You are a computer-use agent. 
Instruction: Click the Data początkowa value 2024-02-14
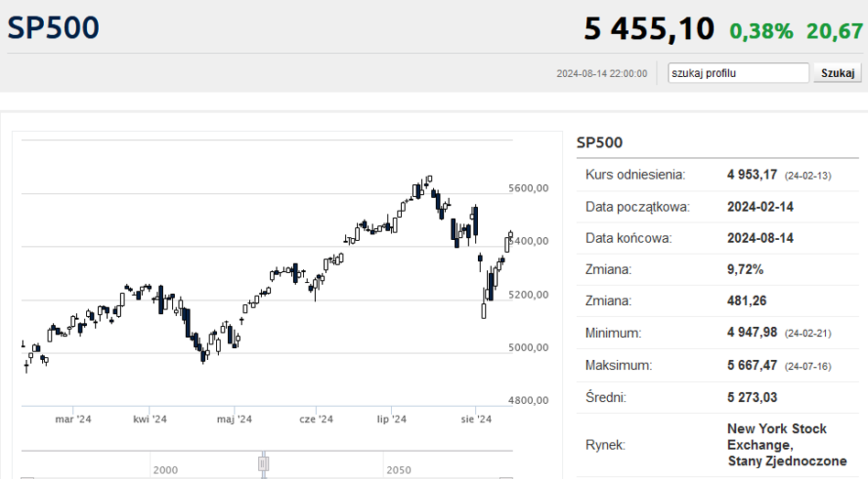coord(760,207)
